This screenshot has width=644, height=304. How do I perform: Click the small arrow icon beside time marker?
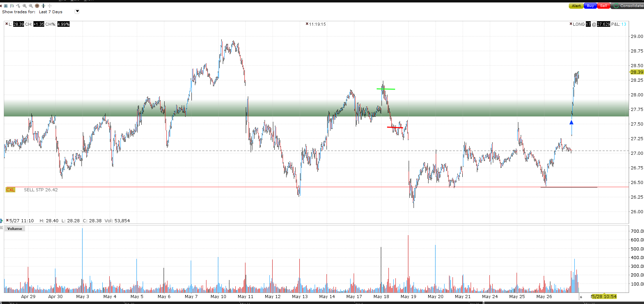(x=581, y=297)
